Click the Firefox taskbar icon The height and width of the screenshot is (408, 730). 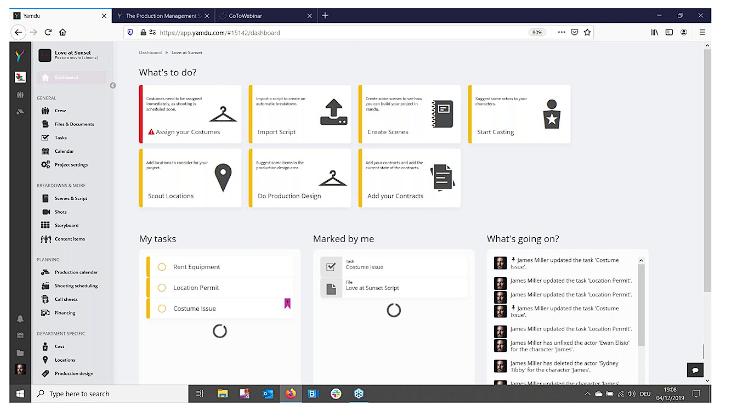coord(291,394)
